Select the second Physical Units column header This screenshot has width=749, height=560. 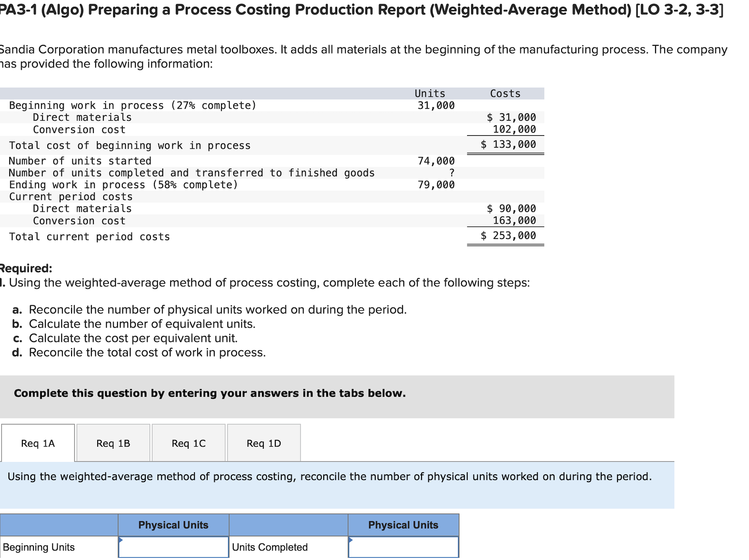pos(403,525)
